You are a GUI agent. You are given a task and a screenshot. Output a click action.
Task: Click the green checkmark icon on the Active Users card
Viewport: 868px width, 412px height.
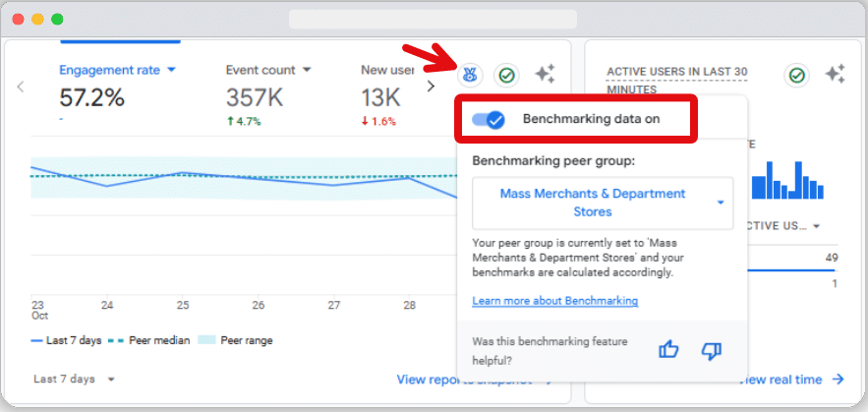[x=796, y=75]
